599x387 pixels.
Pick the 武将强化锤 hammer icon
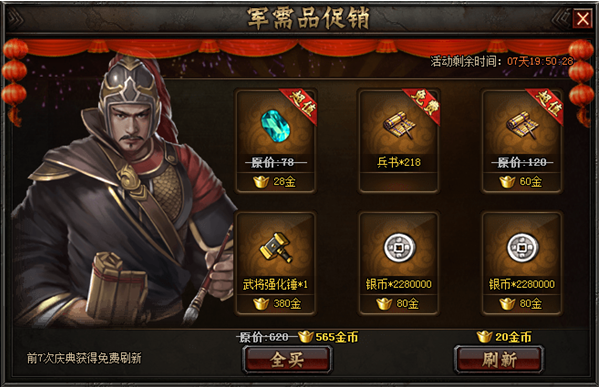(276, 248)
